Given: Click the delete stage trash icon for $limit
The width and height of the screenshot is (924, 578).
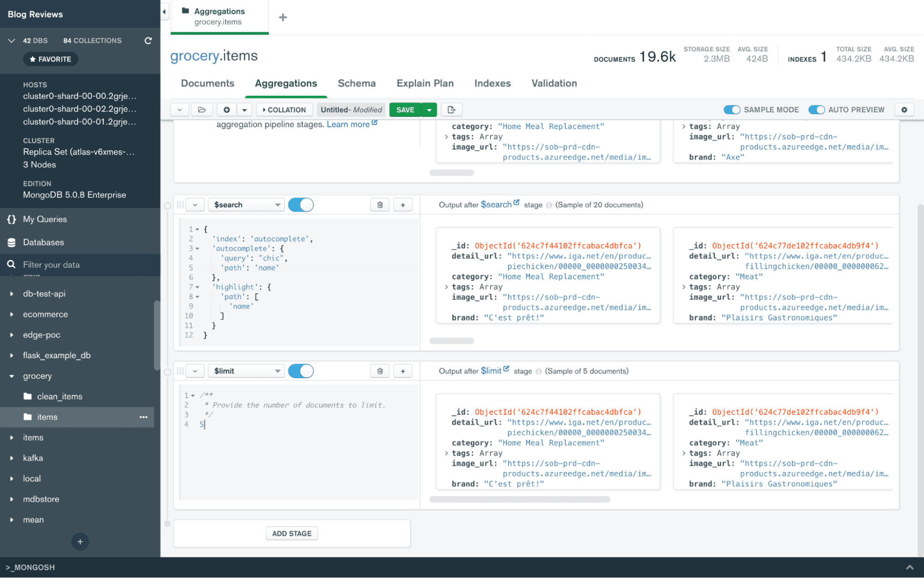Looking at the screenshot, I should click(380, 371).
